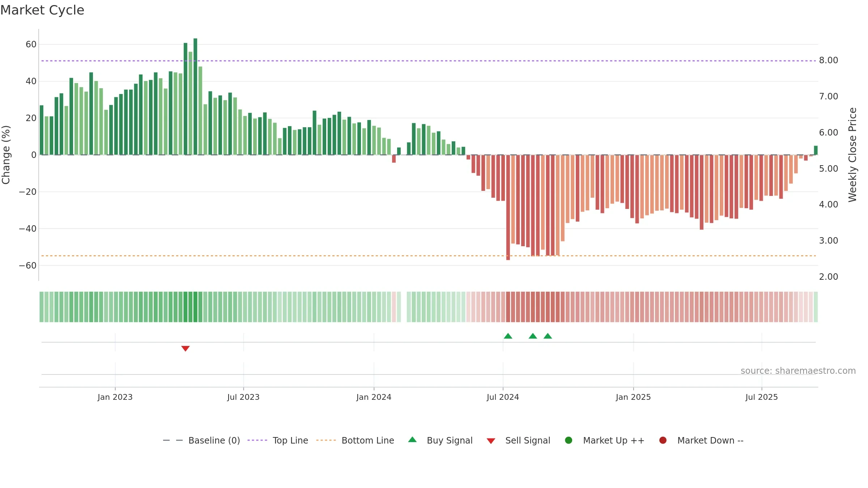868x488 pixels.
Task: Click the source: sharemaestro.com text
Action: click(x=798, y=371)
